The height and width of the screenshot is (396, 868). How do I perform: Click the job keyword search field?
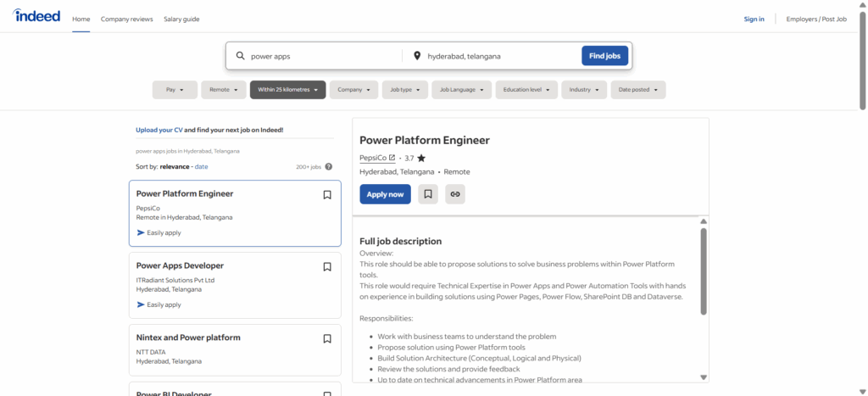(x=324, y=56)
